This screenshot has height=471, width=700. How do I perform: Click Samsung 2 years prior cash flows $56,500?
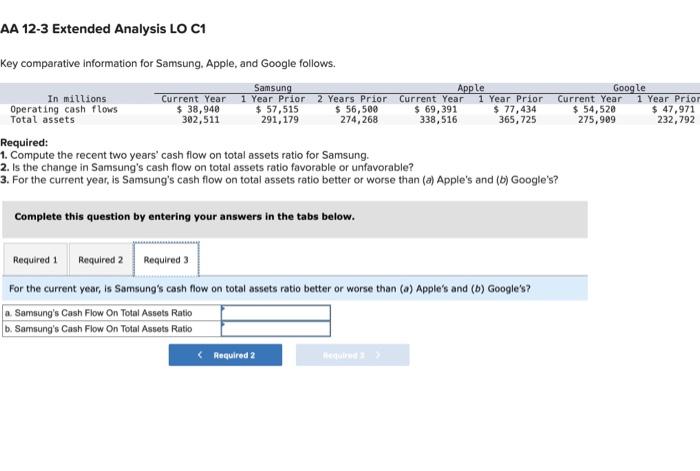[x=356, y=109]
